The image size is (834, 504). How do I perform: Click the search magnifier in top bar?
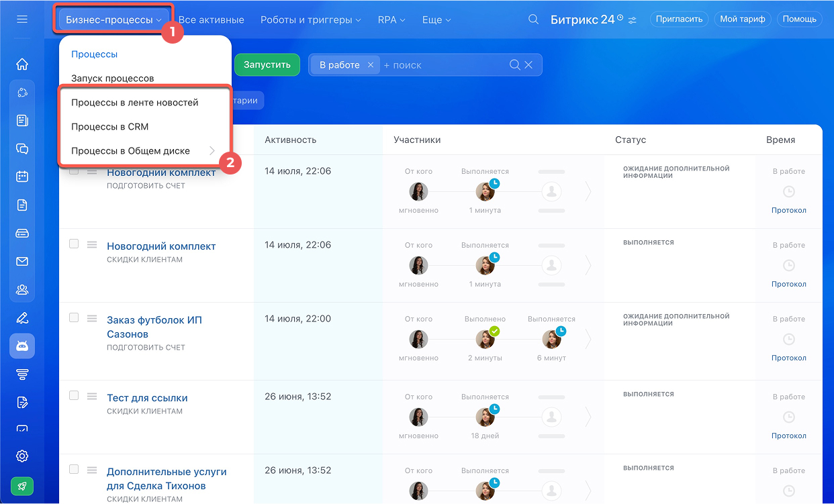point(533,19)
